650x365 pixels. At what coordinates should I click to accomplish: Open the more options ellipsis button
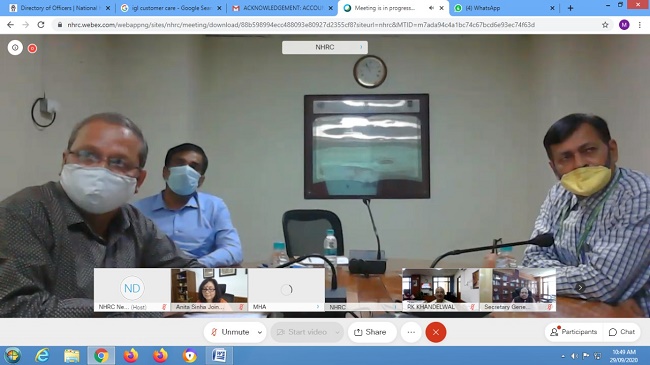click(x=411, y=332)
